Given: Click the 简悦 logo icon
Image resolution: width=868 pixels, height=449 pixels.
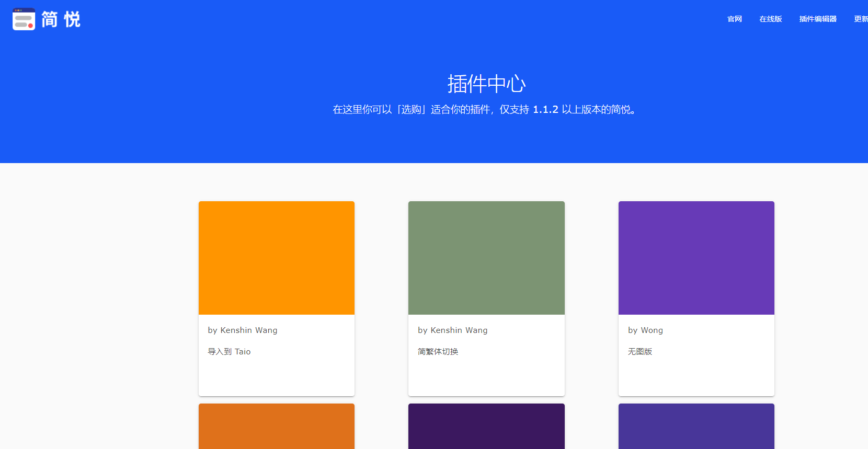Looking at the screenshot, I should 24,19.
